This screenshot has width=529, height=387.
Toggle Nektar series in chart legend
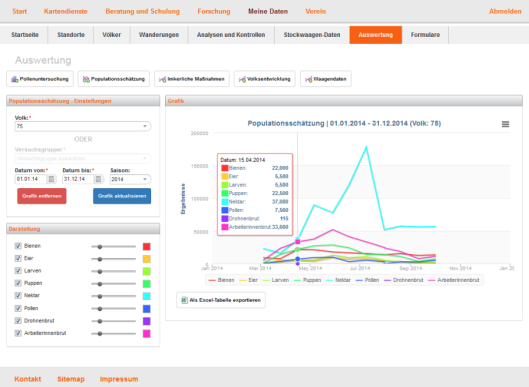338,280
